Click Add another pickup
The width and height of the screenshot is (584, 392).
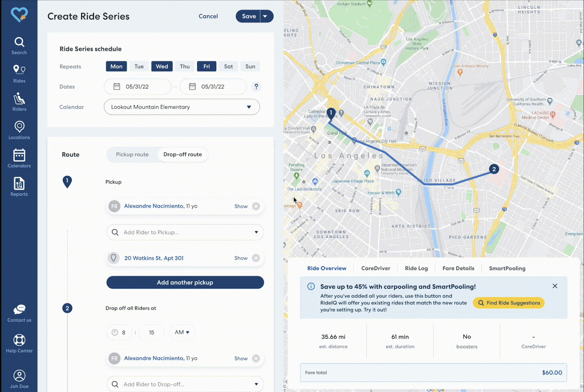185,283
